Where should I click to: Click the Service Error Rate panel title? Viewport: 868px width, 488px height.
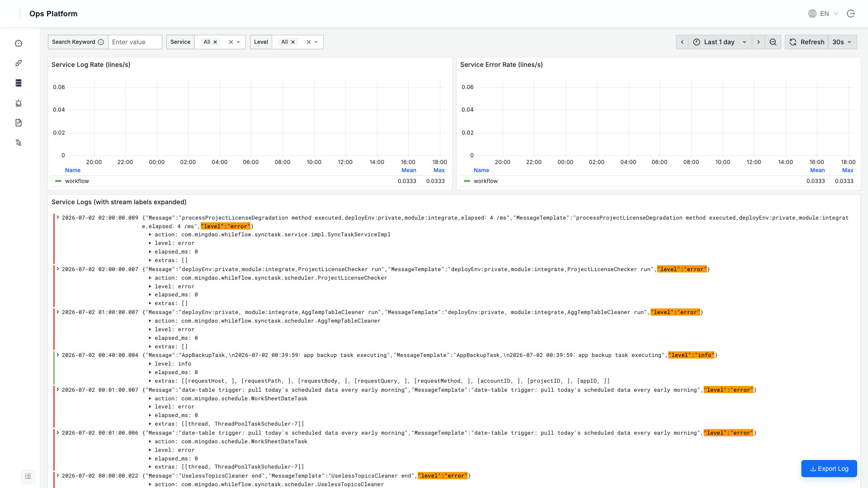click(501, 65)
